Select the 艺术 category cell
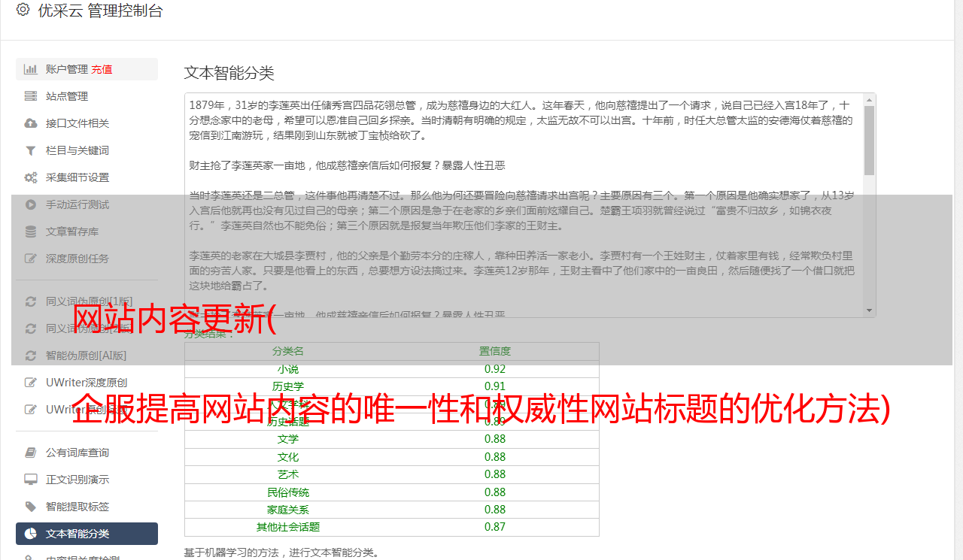The width and height of the screenshot is (963, 560). (288, 474)
